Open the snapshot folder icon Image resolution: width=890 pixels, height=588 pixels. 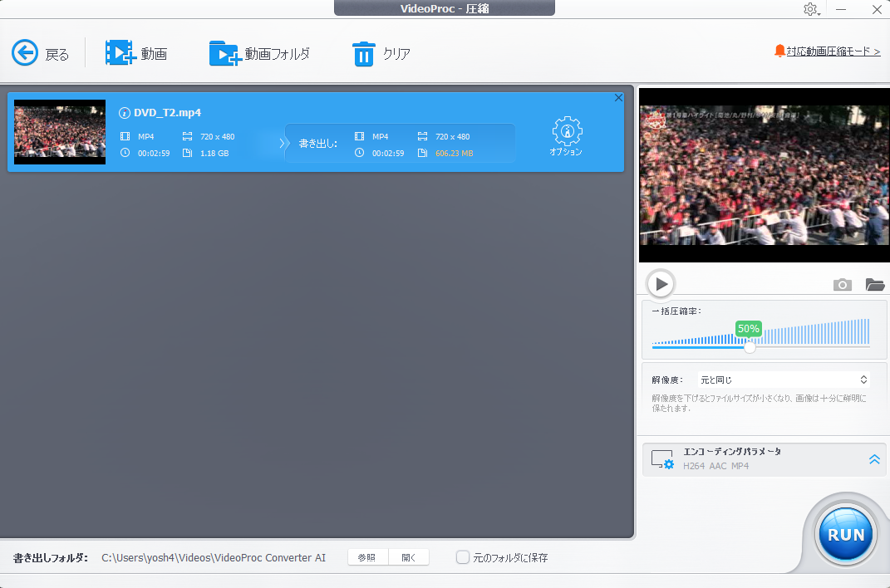tap(875, 285)
